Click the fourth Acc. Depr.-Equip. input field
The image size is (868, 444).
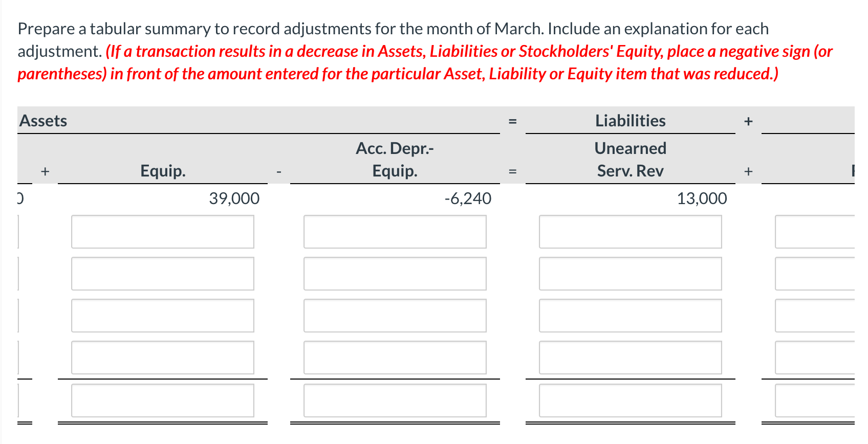coord(395,358)
